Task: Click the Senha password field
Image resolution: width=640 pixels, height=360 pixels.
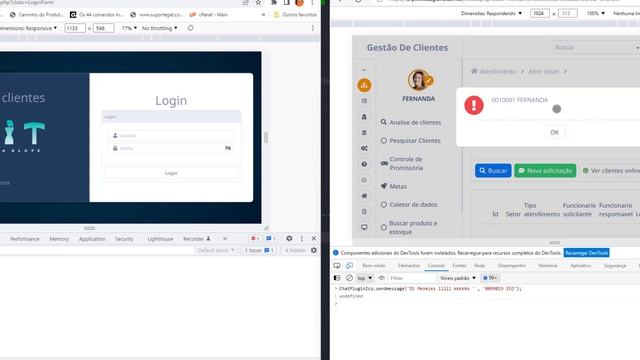Action: click(166, 148)
